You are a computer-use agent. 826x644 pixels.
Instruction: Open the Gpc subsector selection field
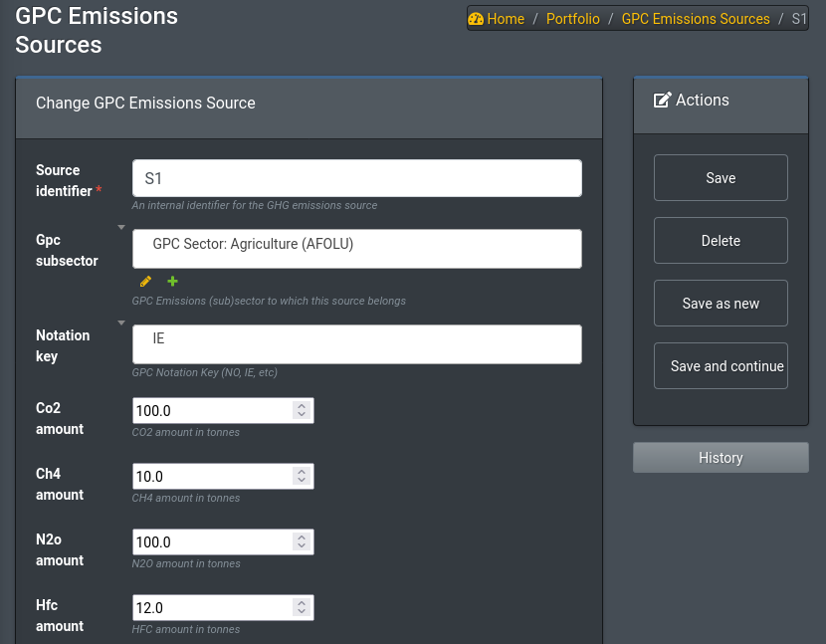pos(357,248)
